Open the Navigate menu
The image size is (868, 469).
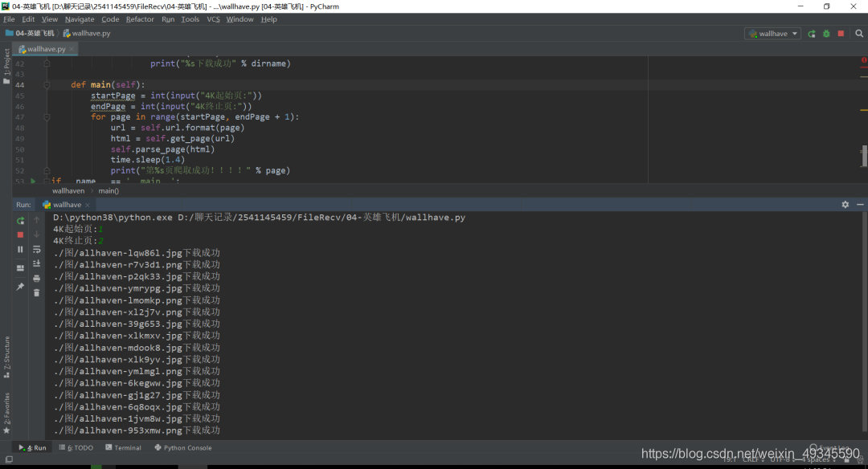coord(80,19)
